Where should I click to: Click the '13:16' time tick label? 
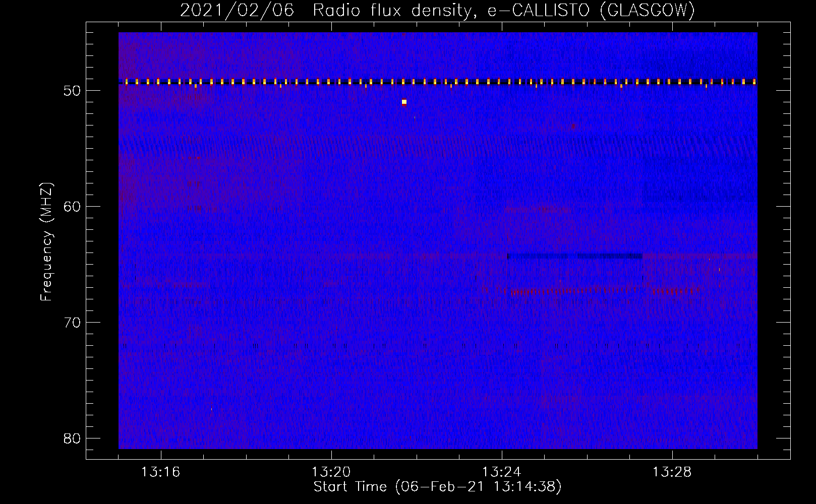point(160,472)
